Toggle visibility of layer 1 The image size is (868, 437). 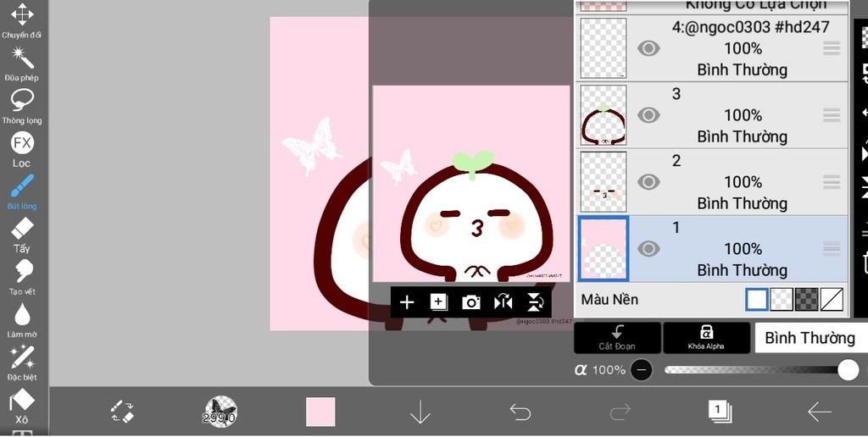click(x=648, y=249)
